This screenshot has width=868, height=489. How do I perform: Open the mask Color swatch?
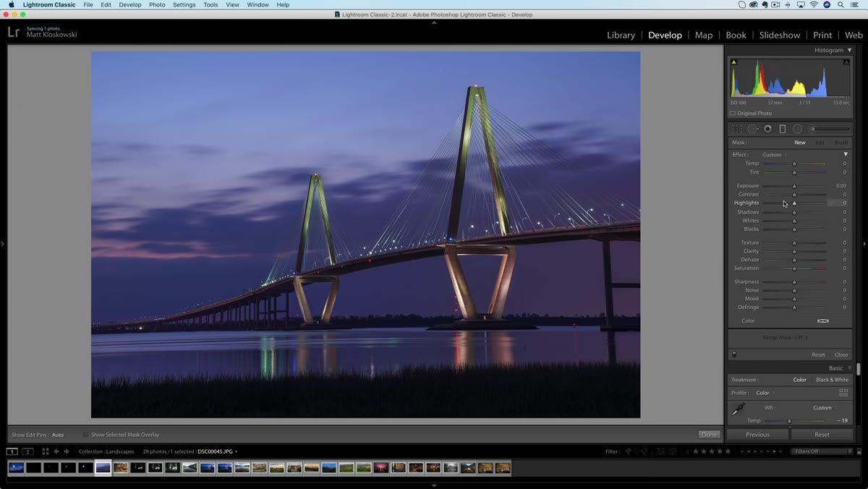click(823, 320)
